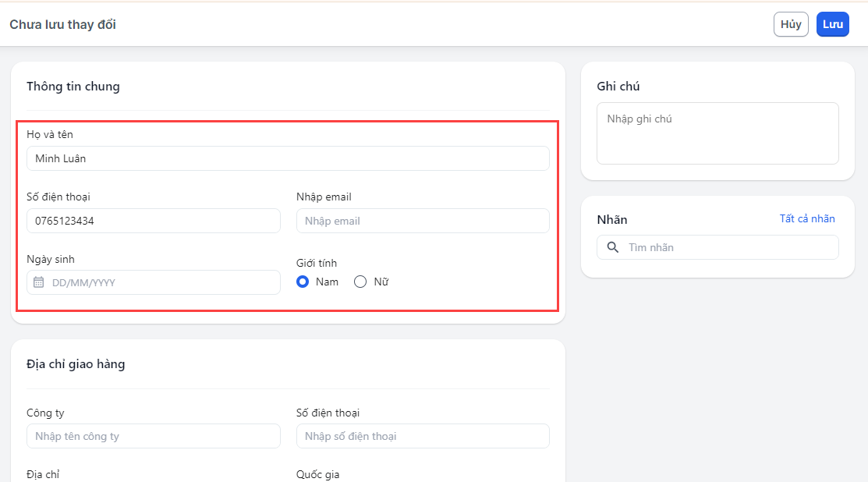Focus the Nhập tên công ty field
The height and width of the screenshot is (482, 868).
pyautogui.click(x=154, y=436)
